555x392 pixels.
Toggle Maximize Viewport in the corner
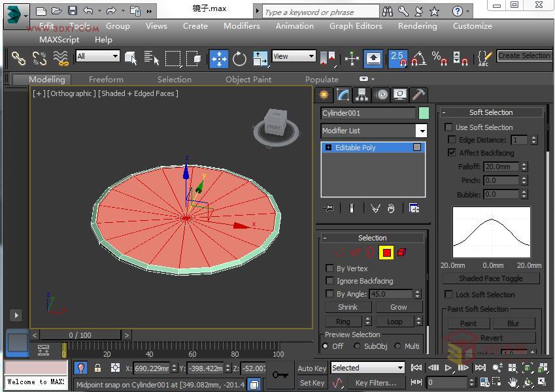[541, 383]
